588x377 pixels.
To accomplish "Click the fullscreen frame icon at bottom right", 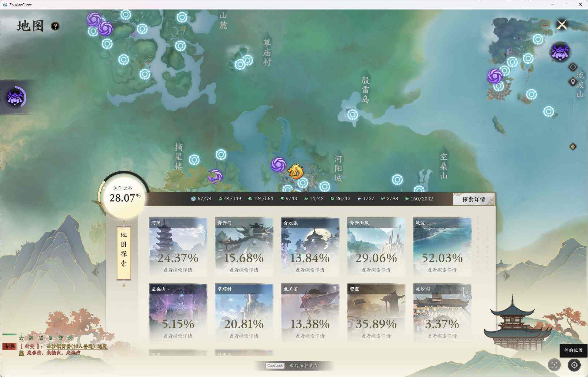I will tap(554, 364).
